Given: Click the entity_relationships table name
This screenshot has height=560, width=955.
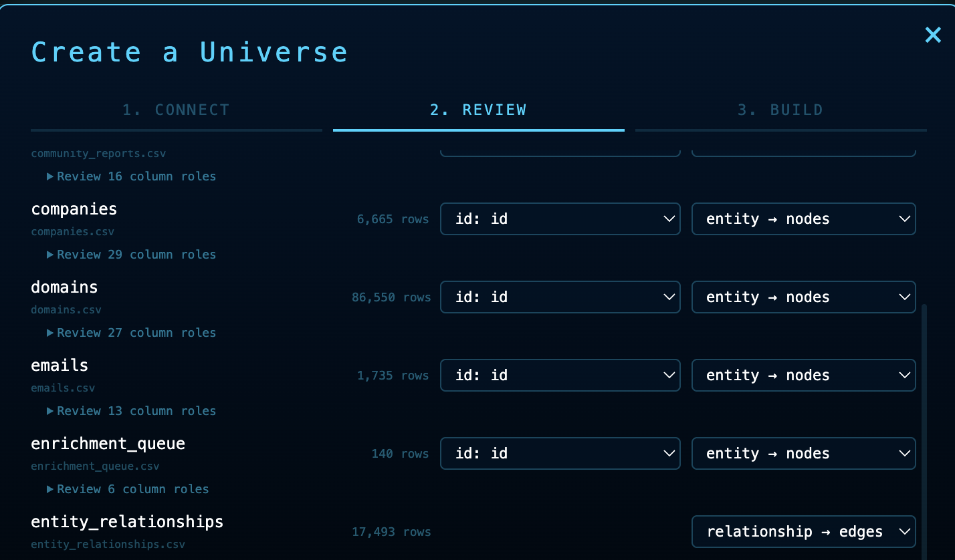Looking at the screenshot, I should point(127,522).
